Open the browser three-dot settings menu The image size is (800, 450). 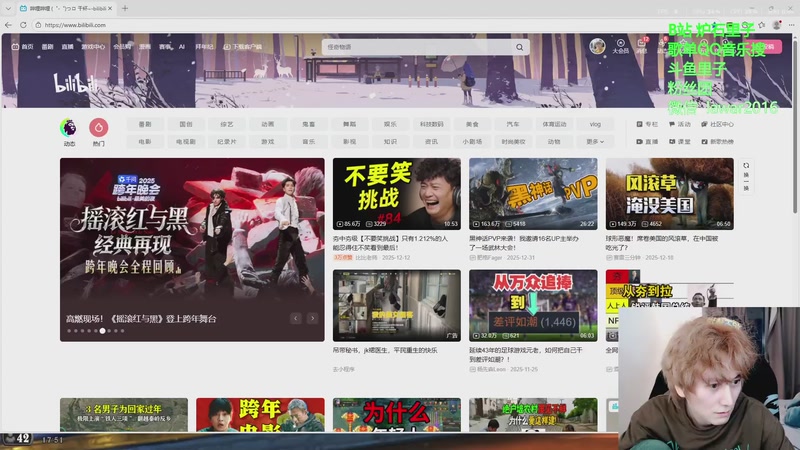(792, 24)
